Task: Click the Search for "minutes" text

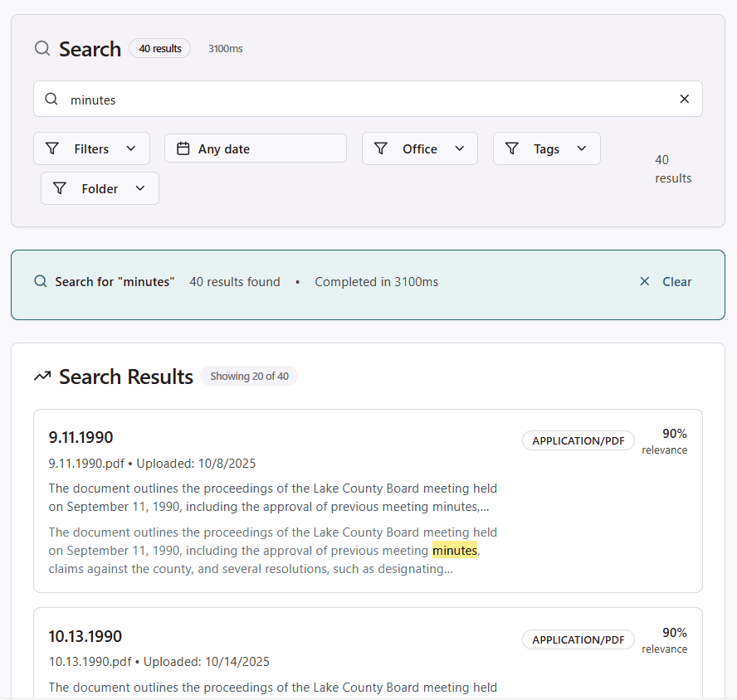Action: coord(115,281)
